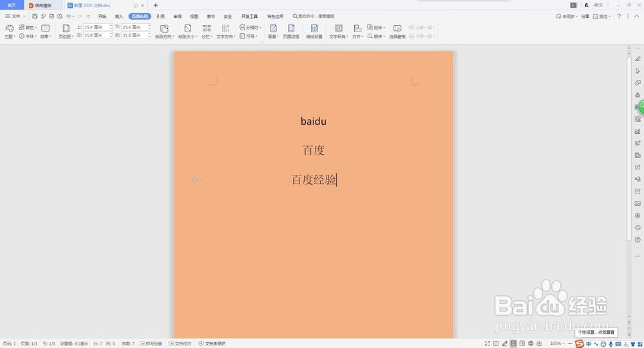Click the Print icon in quick access toolbar
This screenshot has height=348, width=644.
[x=52, y=17]
